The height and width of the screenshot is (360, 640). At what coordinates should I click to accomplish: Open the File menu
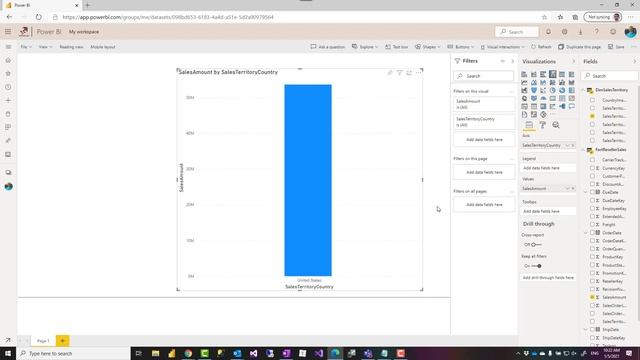pyautogui.click(x=25, y=47)
